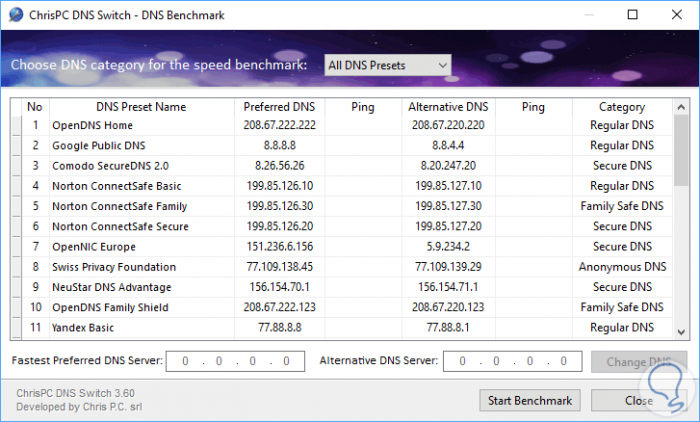Click the disabled Change DNS button
Viewport: 700px width, 422px height.
(x=639, y=362)
